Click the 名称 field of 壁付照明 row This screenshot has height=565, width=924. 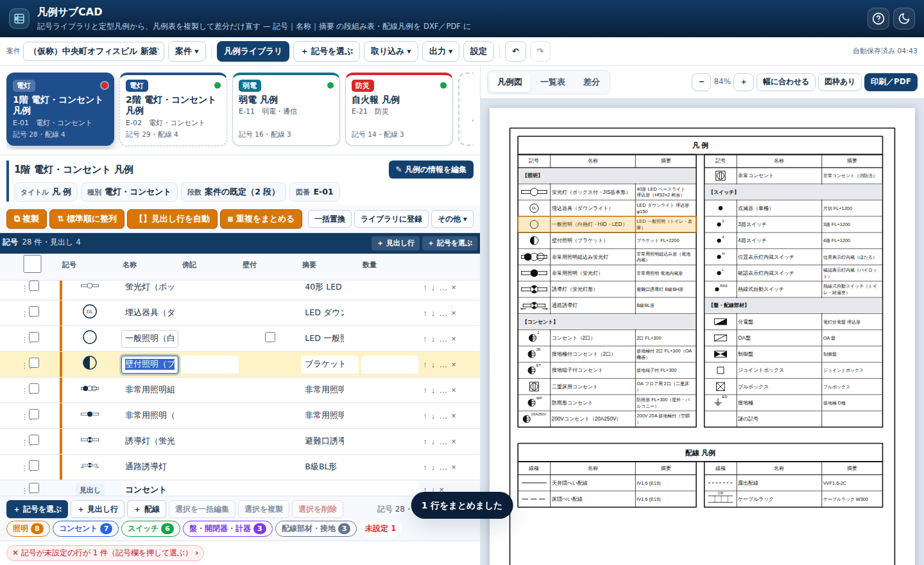(x=150, y=364)
